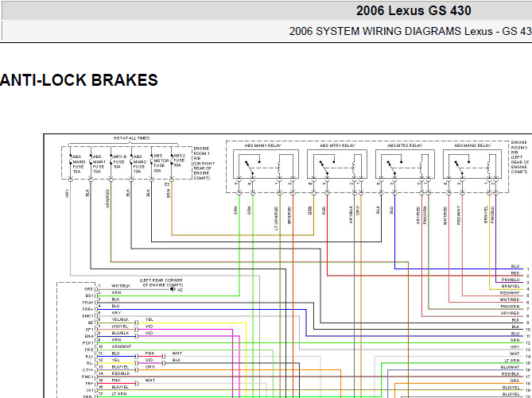Click the 'ABS2 FUSE 30A' label
Viewport: 532px width, 398px height.
tap(179, 160)
